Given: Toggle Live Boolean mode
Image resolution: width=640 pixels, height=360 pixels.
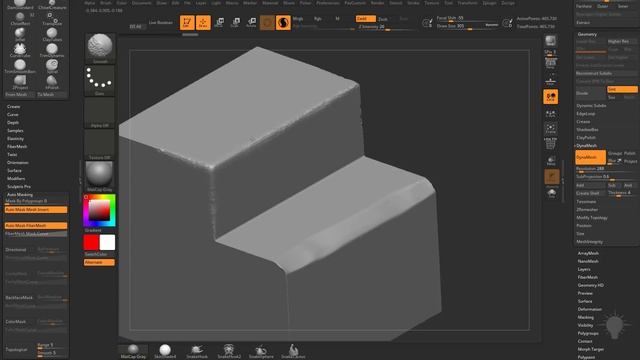Looking at the screenshot, I should click(x=160, y=23).
